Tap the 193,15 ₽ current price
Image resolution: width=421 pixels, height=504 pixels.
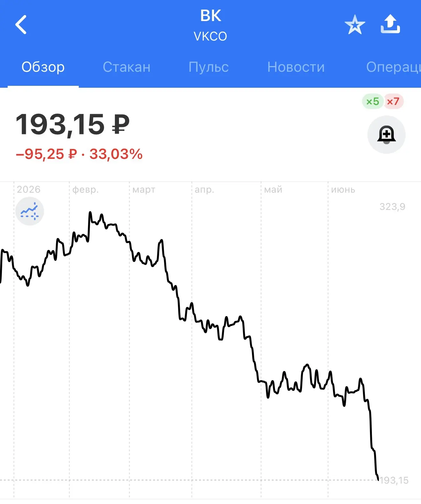[73, 125]
